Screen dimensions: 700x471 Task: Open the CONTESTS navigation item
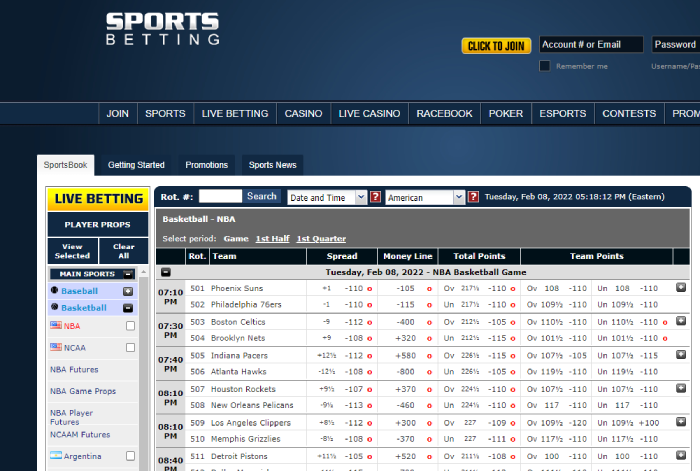click(x=629, y=113)
